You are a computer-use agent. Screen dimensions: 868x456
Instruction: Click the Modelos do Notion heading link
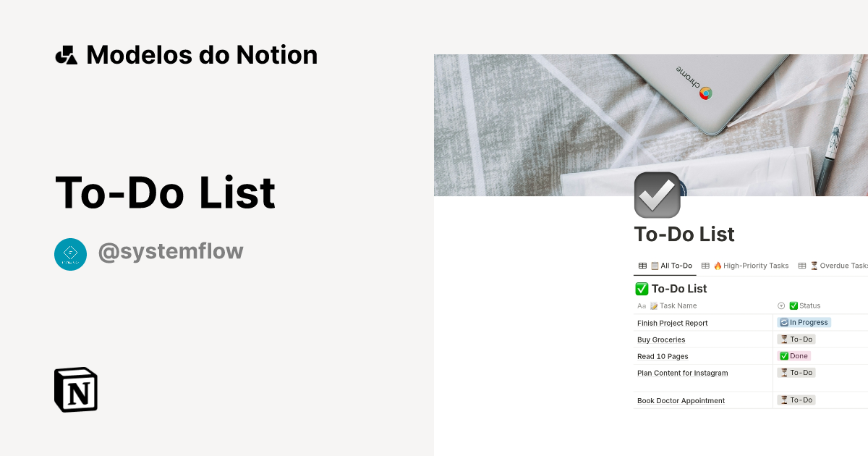click(x=202, y=55)
